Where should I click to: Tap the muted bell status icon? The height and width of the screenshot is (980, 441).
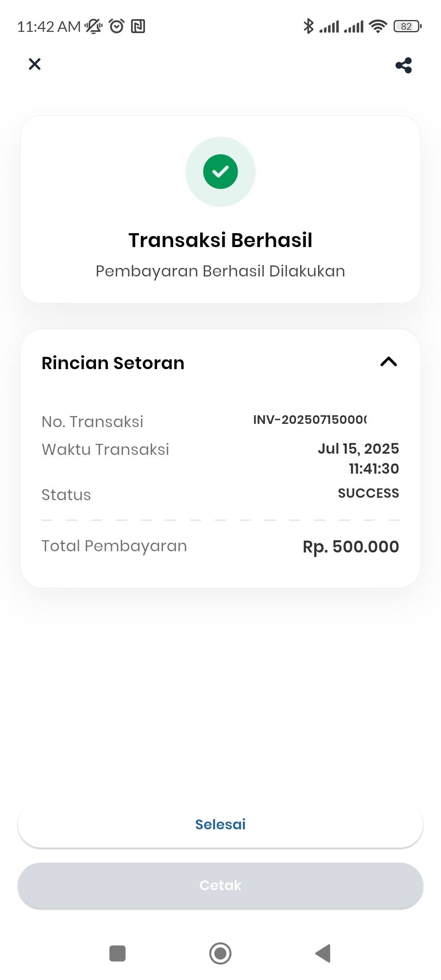[x=94, y=26]
